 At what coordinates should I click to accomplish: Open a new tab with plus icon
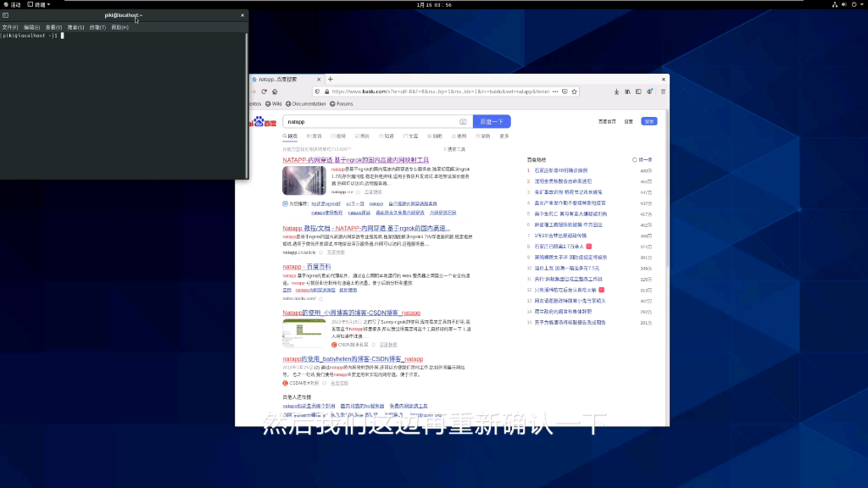[331, 79]
